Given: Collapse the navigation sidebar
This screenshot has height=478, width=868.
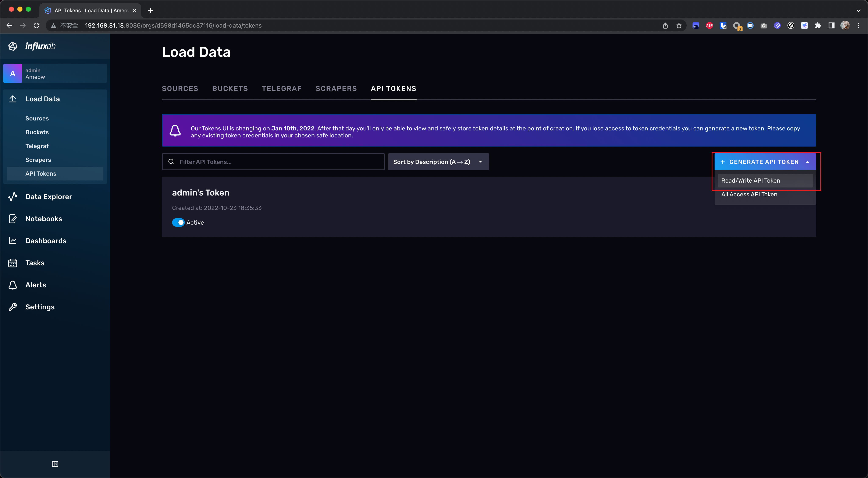Looking at the screenshot, I should tap(55, 464).
